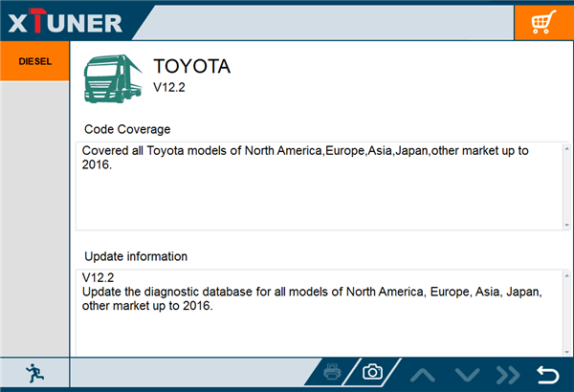574x392 pixels.
Task: Click the V12.2 version under TOYOTA
Action: (168, 88)
